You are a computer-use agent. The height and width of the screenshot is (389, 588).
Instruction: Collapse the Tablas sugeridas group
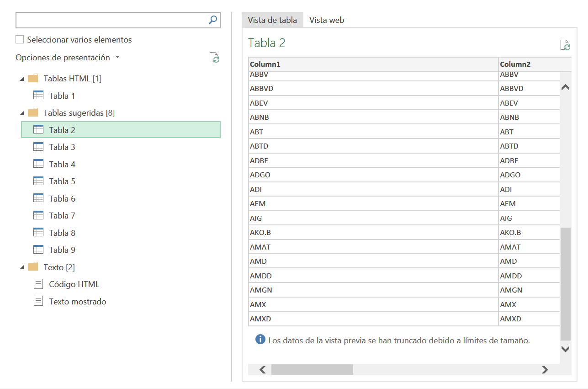(22, 113)
